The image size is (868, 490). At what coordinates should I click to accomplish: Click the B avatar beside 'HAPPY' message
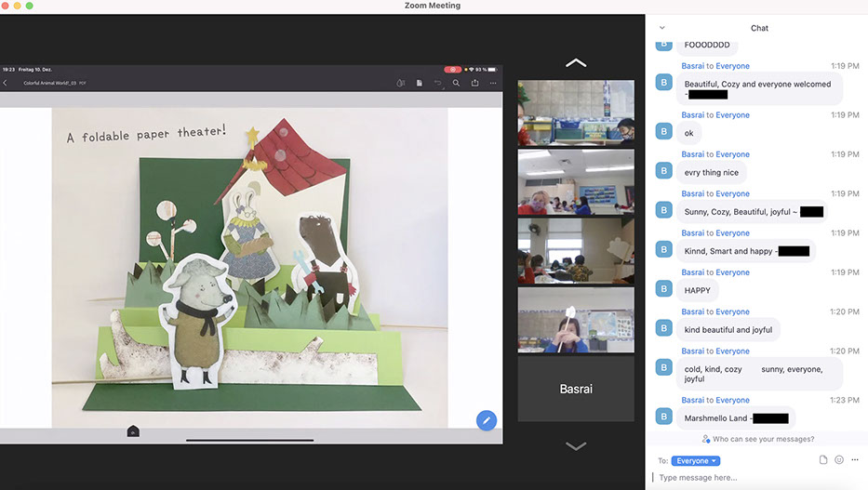pos(663,288)
